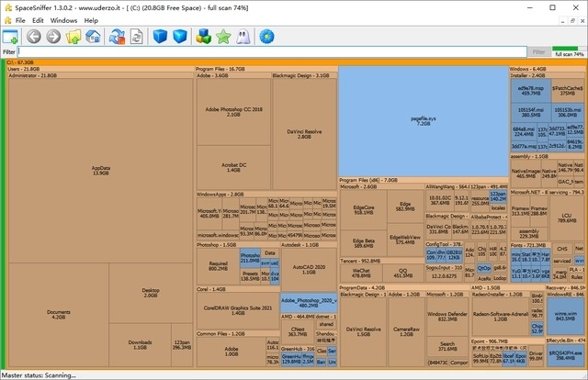Click the Go Back arrow

click(34, 37)
